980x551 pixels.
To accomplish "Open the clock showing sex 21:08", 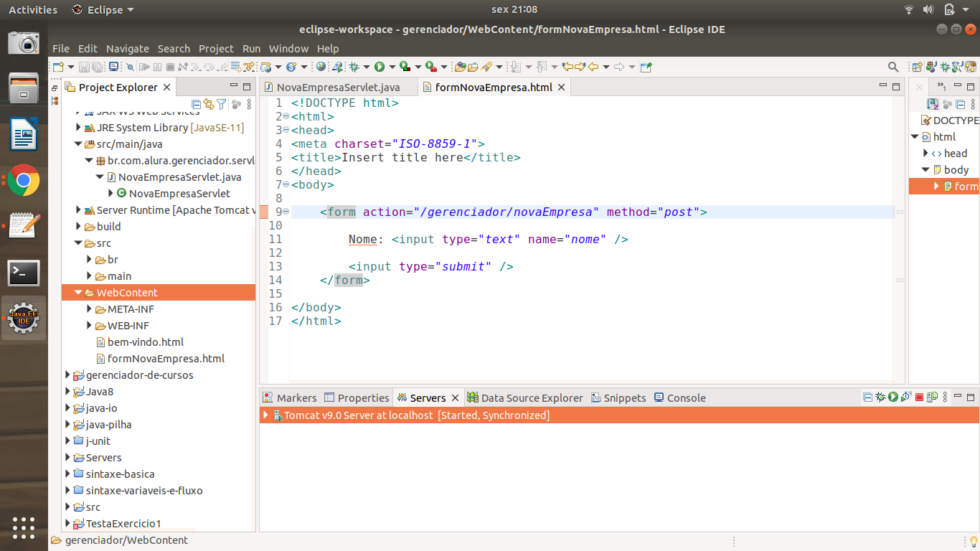I will coord(514,9).
